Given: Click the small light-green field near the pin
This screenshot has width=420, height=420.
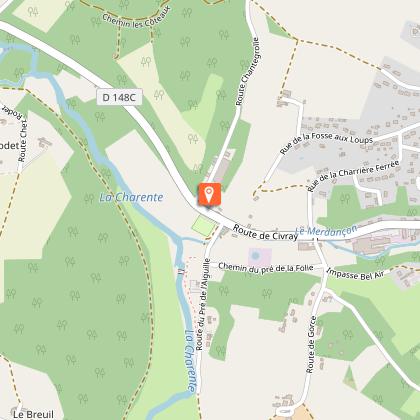Looking at the screenshot, I should click(204, 225).
